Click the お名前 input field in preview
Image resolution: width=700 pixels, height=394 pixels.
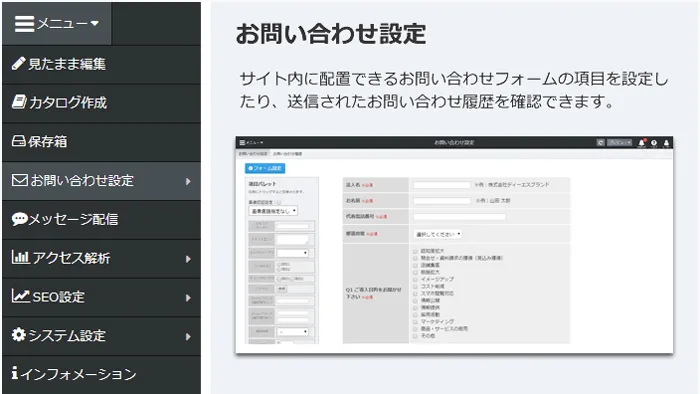click(x=442, y=201)
